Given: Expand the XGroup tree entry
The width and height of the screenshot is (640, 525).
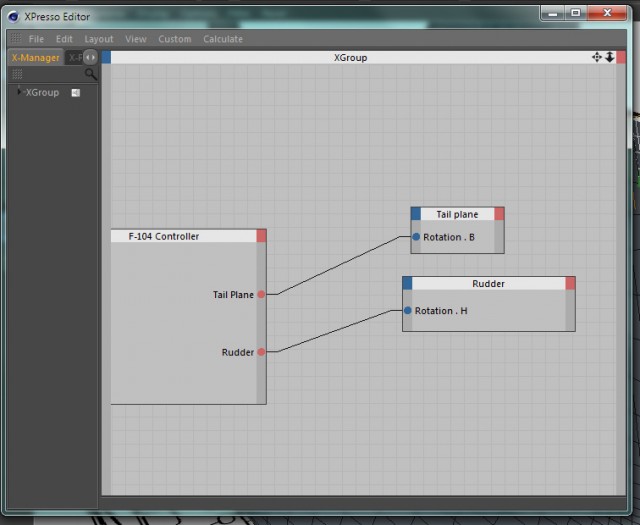Looking at the screenshot, I should point(19,91).
